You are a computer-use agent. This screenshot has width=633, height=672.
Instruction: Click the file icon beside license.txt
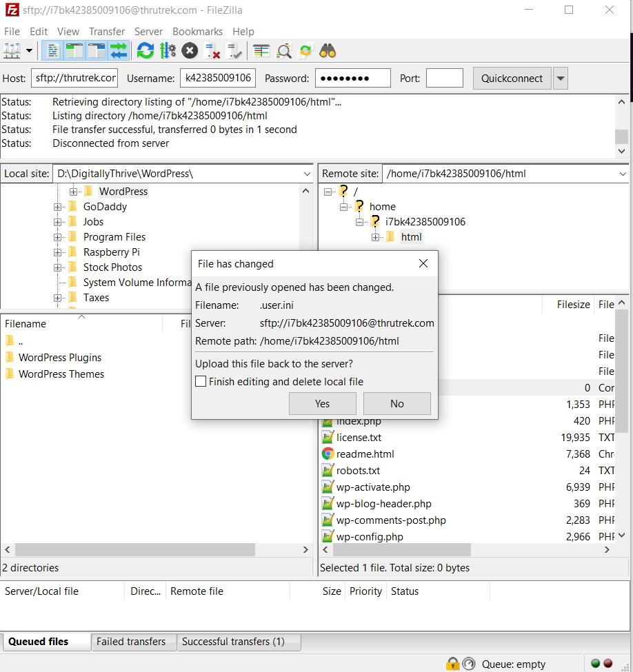point(328,437)
